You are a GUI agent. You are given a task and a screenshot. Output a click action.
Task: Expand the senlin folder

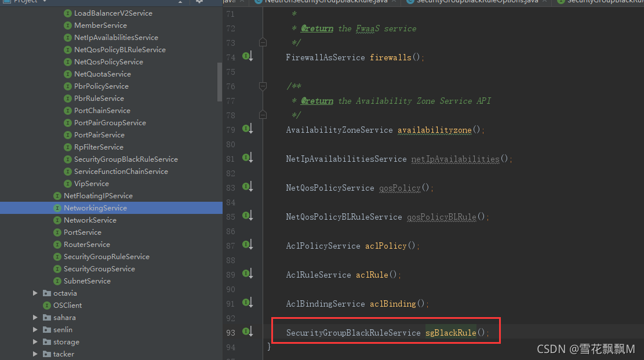(35, 330)
